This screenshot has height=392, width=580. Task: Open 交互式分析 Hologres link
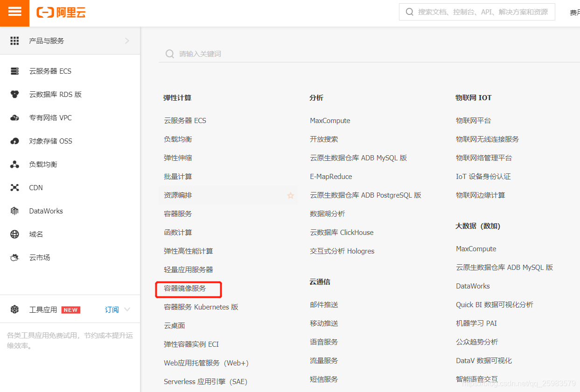342,251
